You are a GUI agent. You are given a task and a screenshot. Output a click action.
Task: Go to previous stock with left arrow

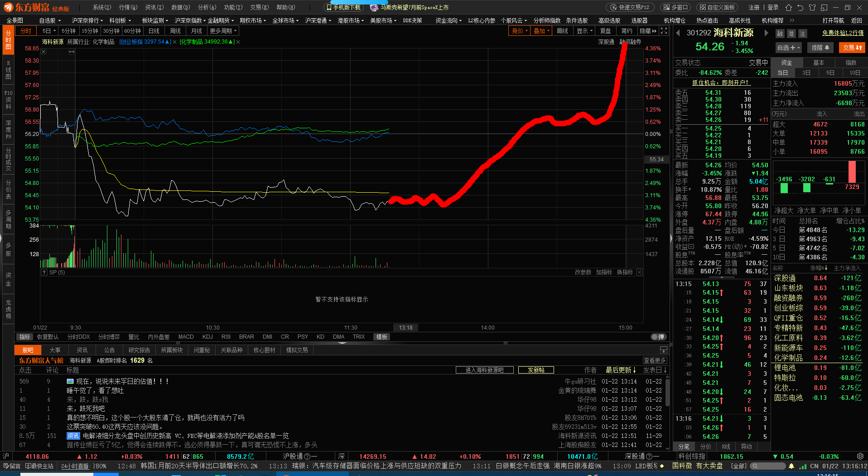point(678,33)
